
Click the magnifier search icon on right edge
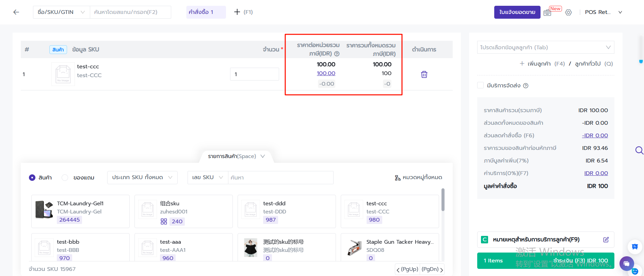(x=639, y=150)
